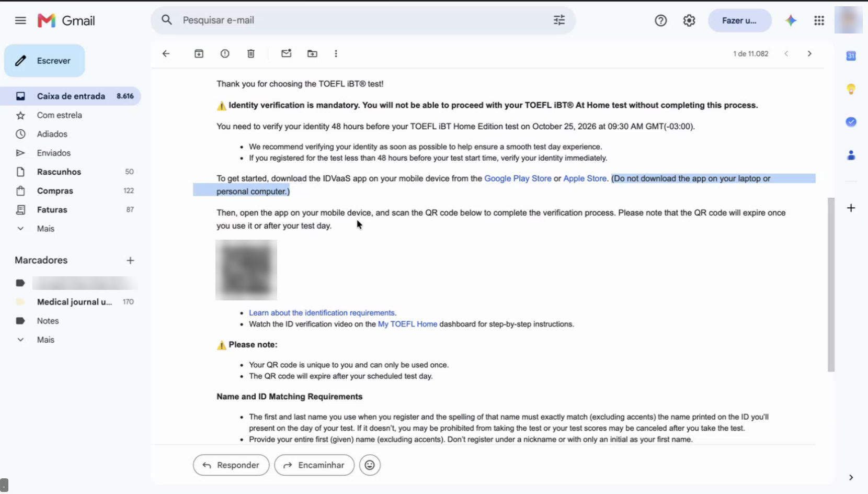Screen dimensions: 868x494
Task: Open Google Calendar side panel
Action: click(x=851, y=56)
